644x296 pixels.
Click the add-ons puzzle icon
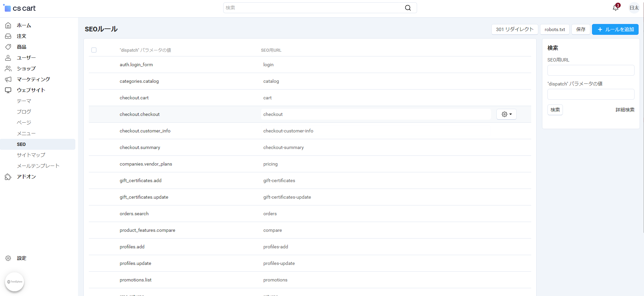click(8, 177)
